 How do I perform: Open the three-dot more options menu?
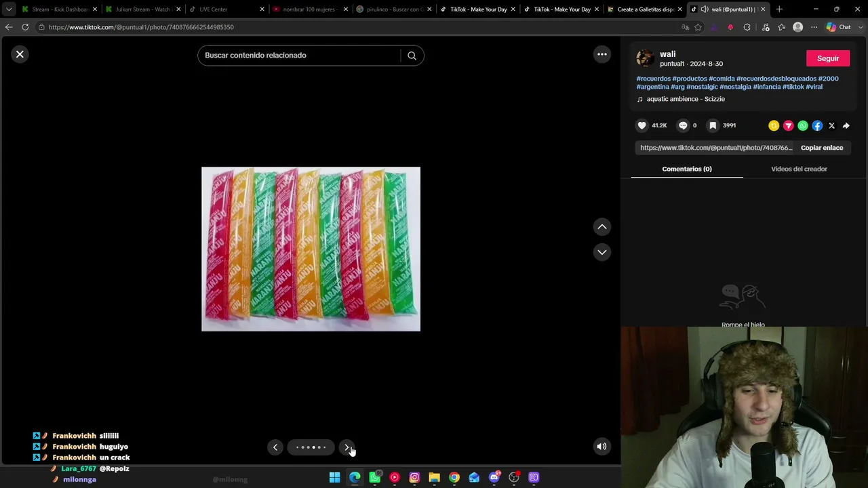[x=602, y=54]
